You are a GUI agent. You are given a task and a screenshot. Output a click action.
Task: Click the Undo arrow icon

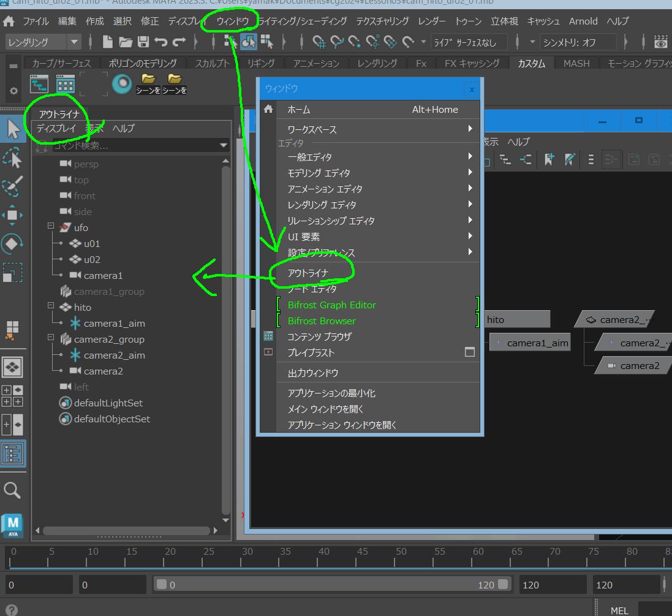coord(160,42)
